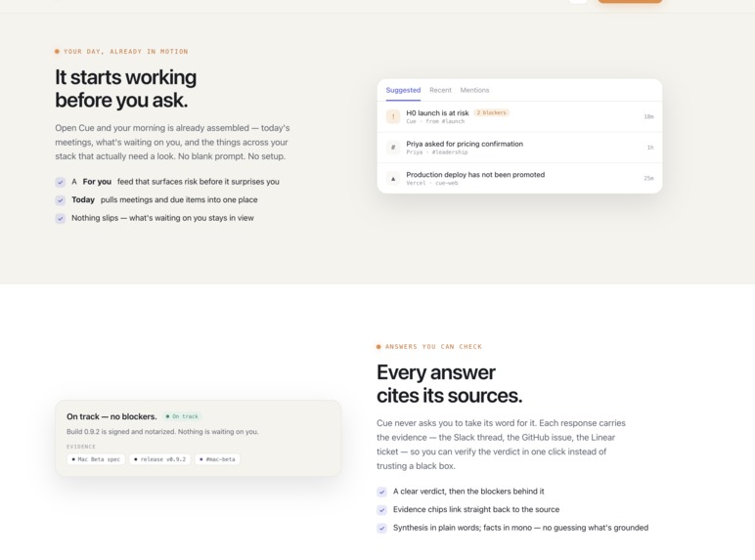Click the check icon beside Nothing slips
The width and height of the screenshot is (755, 560).
tap(61, 218)
